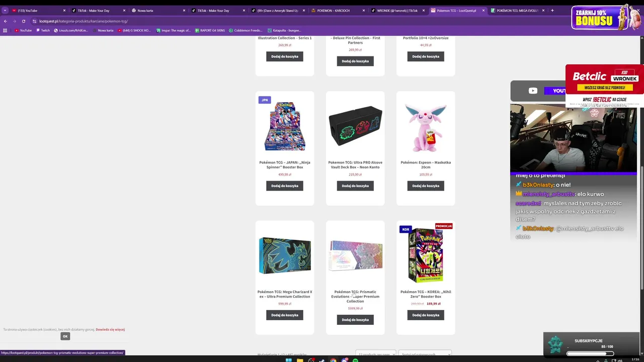This screenshot has width=644, height=362.
Task: Click the Espeon plush image
Action: (x=426, y=127)
